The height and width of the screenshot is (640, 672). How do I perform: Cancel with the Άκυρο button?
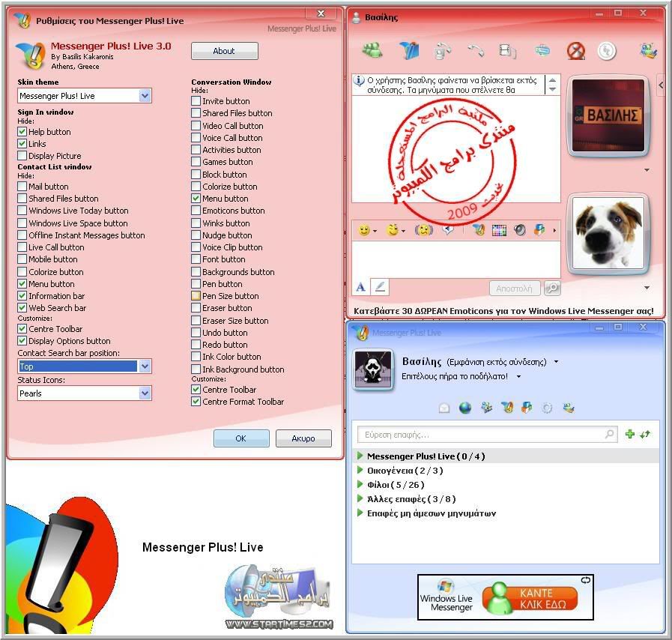pyautogui.click(x=303, y=438)
